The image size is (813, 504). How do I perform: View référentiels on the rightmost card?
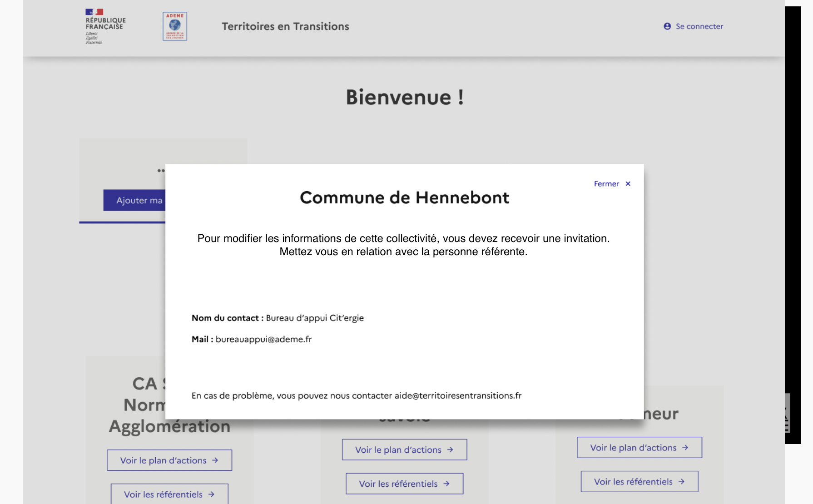639,481
